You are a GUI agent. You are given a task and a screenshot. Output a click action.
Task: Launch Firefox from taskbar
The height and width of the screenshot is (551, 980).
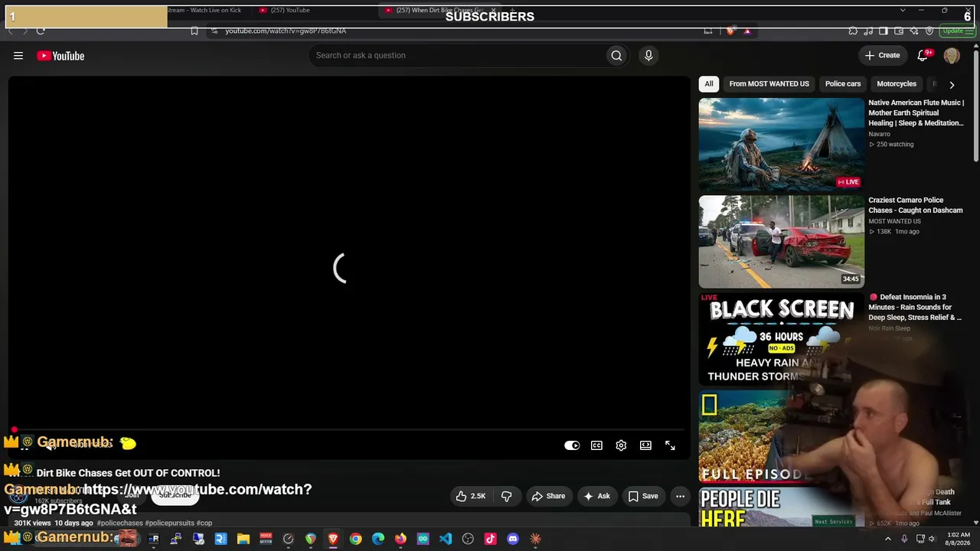click(x=400, y=539)
